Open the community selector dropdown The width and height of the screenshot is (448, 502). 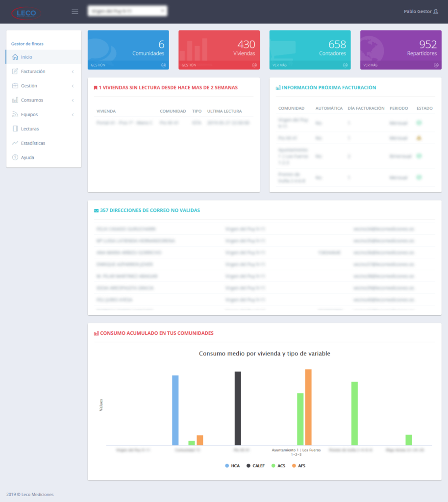[127, 11]
